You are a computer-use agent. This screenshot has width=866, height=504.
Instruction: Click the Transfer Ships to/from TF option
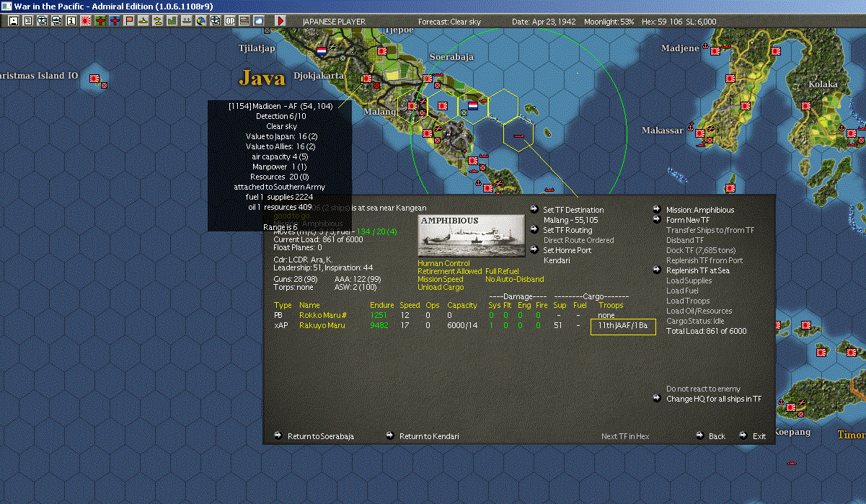(710, 230)
